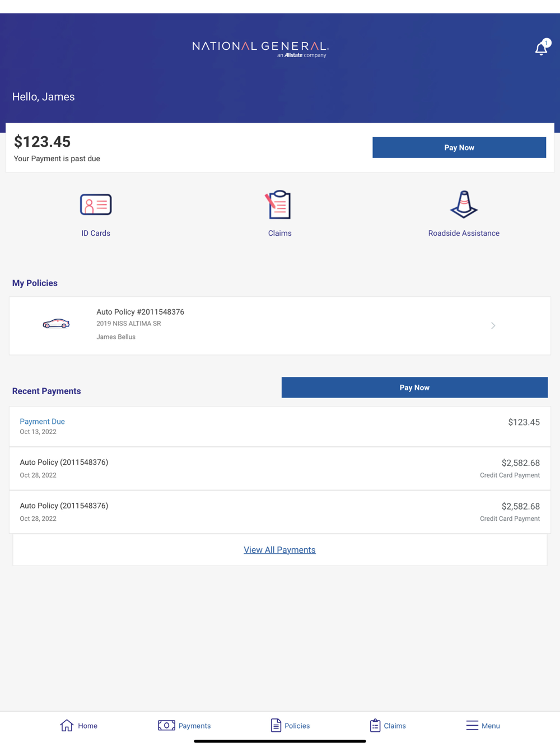
Task: Click the Oct 13, 2022 due date
Action: pyautogui.click(x=38, y=432)
